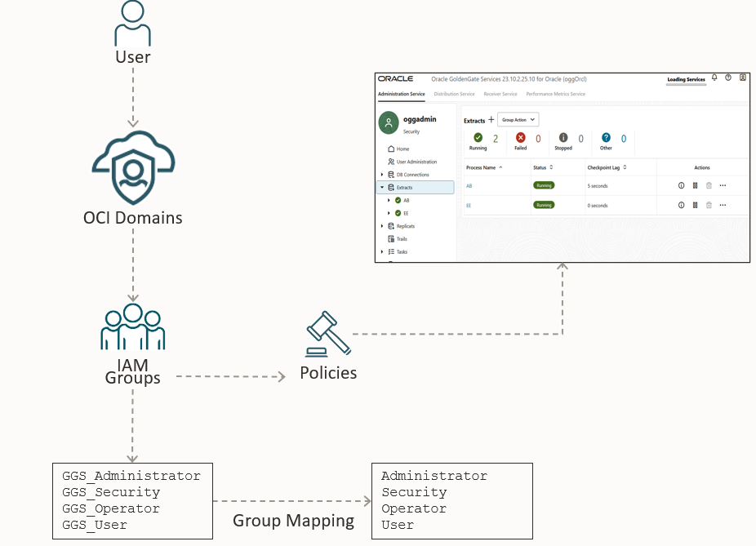Switch to the Performance Metrics Service tab
756x546 pixels.
[555, 94]
